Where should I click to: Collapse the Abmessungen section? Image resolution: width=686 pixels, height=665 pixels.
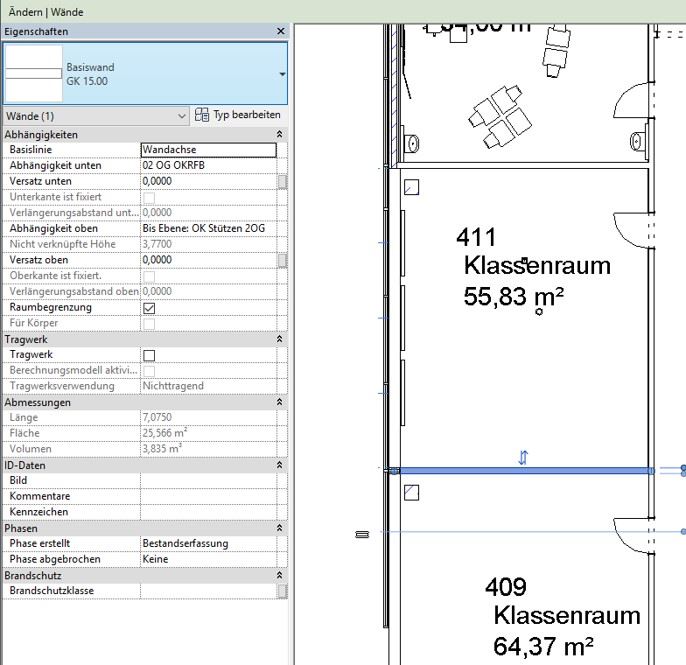[279, 402]
